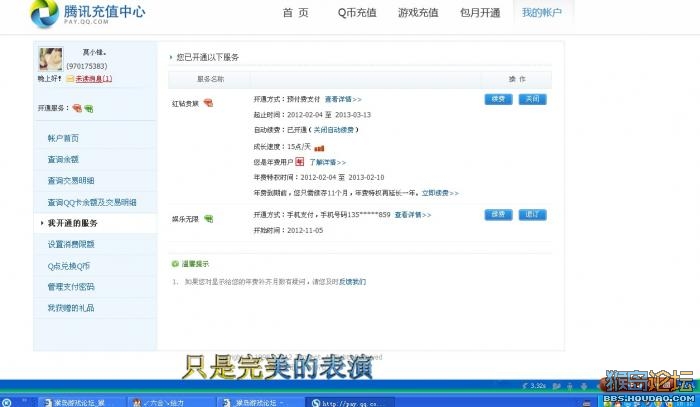
Task: Select 我开通的服务 in sidebar
Action: 72,223
